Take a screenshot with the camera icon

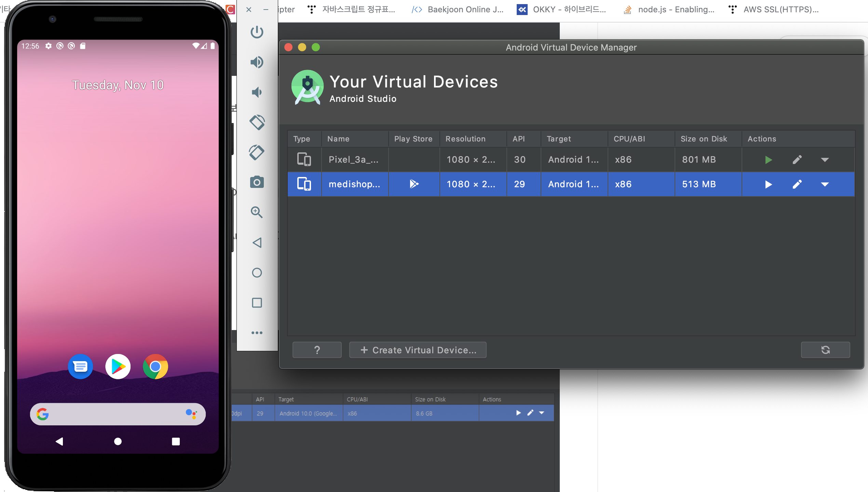pos(257,182)
